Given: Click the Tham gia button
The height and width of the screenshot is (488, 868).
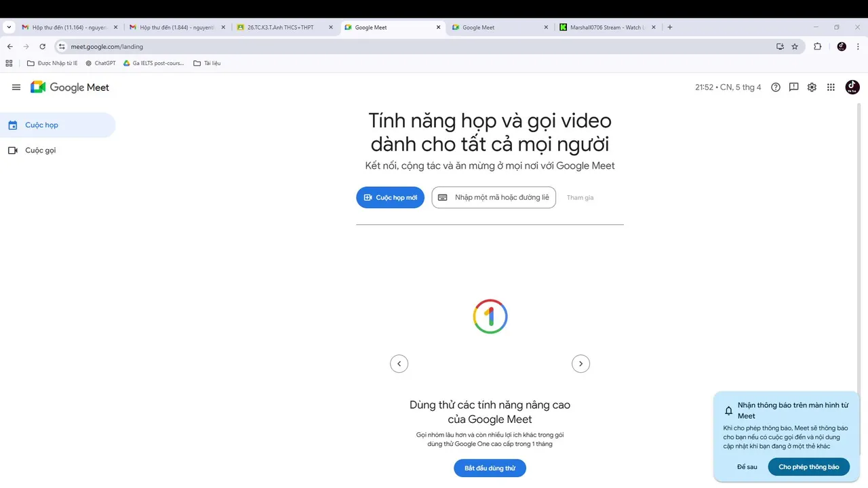Looking at the screenshot, I should click(580, 198).
